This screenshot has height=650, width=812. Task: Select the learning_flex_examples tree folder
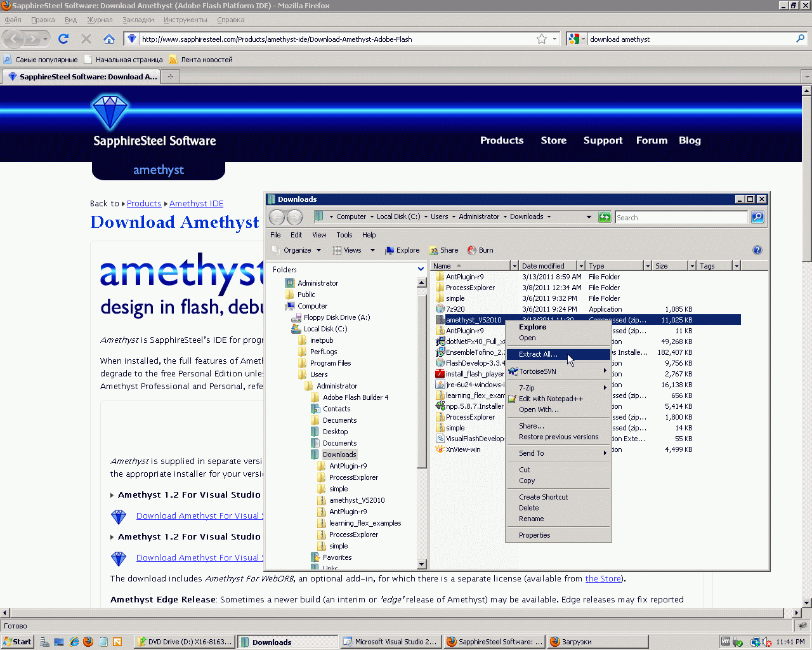pyautogui.click(x=365, y=523)
